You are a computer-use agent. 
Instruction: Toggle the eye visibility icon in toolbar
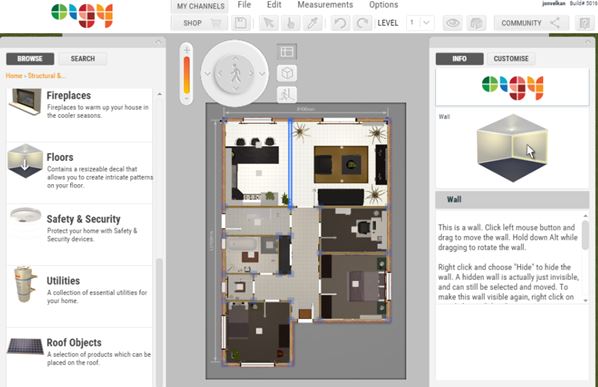(453, 23)
